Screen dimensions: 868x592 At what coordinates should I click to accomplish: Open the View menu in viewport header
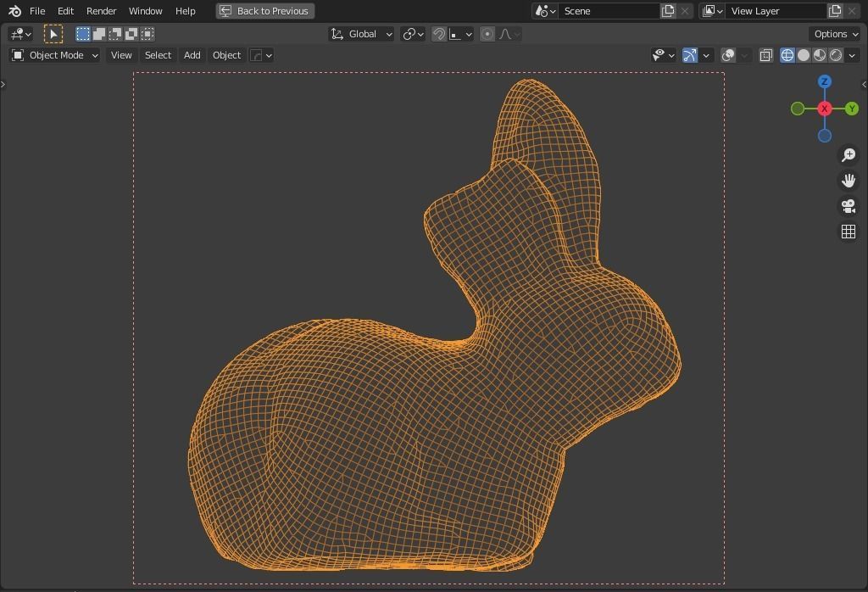click(x=121, y=55)
